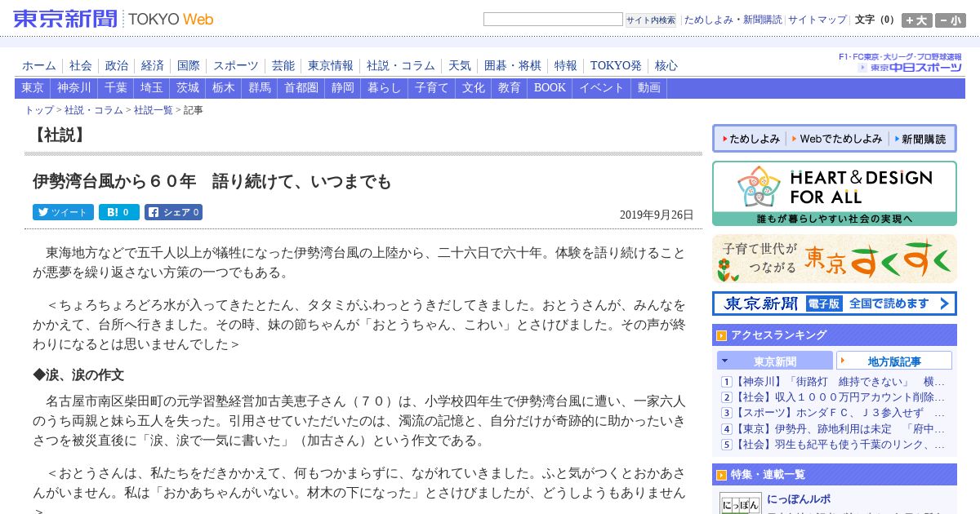The image size is (980, 514).
Task: Click the site search input field
Action: click(x=553, y=20)
